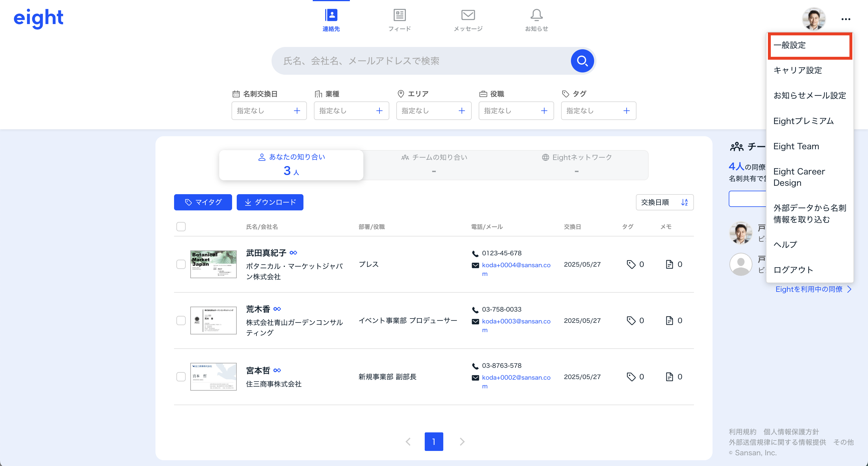Image resolution: width=868 pixels, height=466 pixels.
Task: Open the フィード feed icon
Action: (399, 15)
